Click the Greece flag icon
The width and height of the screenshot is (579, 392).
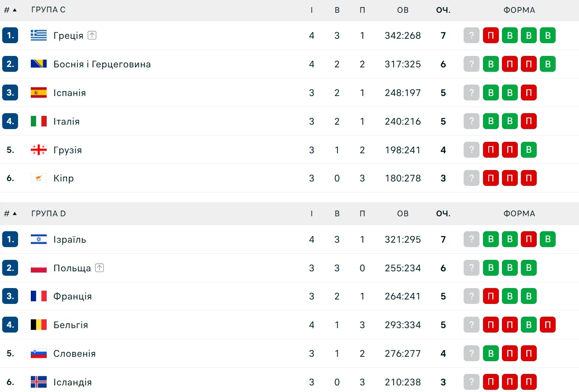[x=39, y=35]
